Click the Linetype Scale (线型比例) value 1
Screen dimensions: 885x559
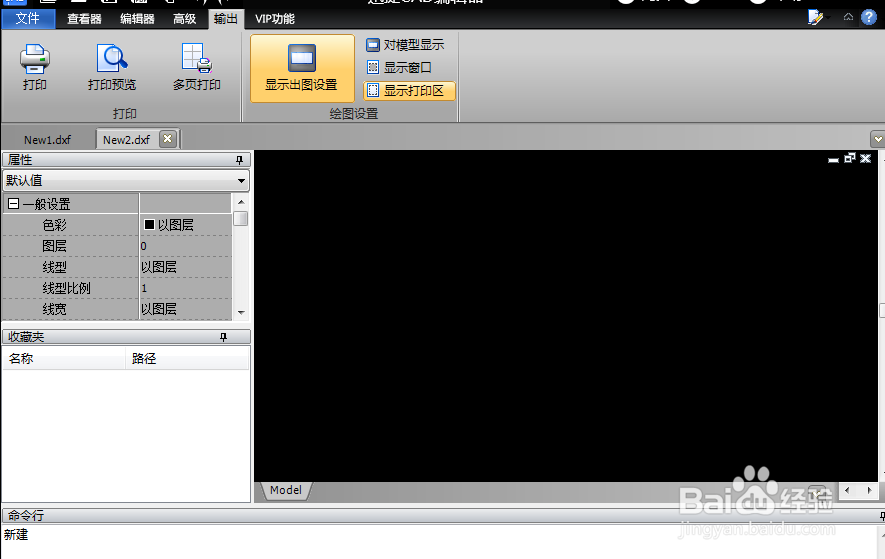(185, 288)
